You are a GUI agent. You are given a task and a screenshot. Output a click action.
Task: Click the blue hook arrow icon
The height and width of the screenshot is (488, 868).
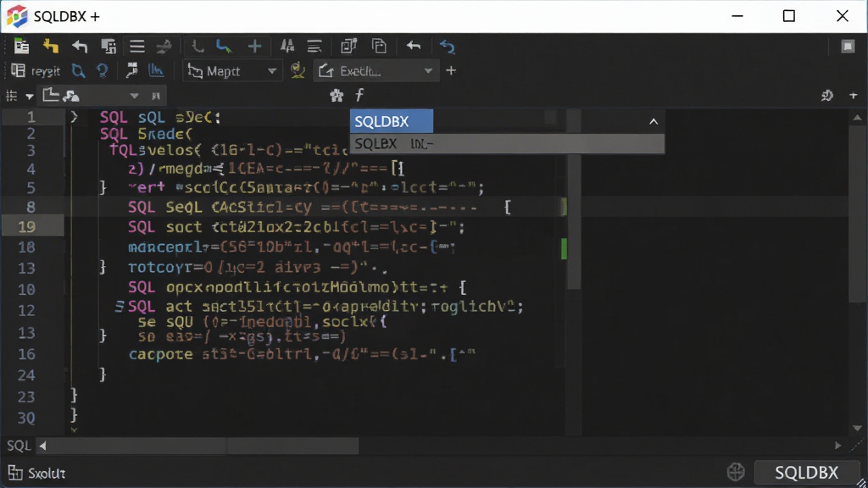coord(224,47)
